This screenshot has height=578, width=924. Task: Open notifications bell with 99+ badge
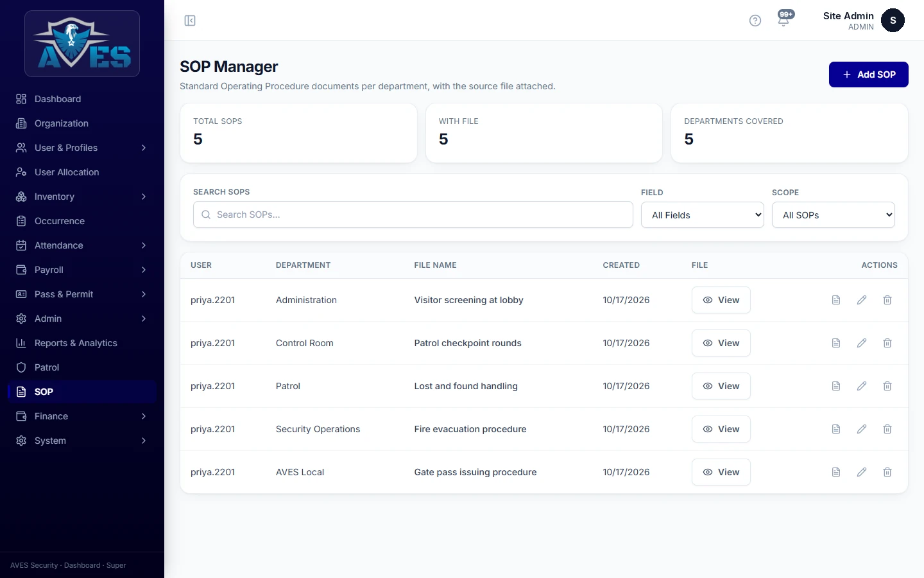coord(784,19)
